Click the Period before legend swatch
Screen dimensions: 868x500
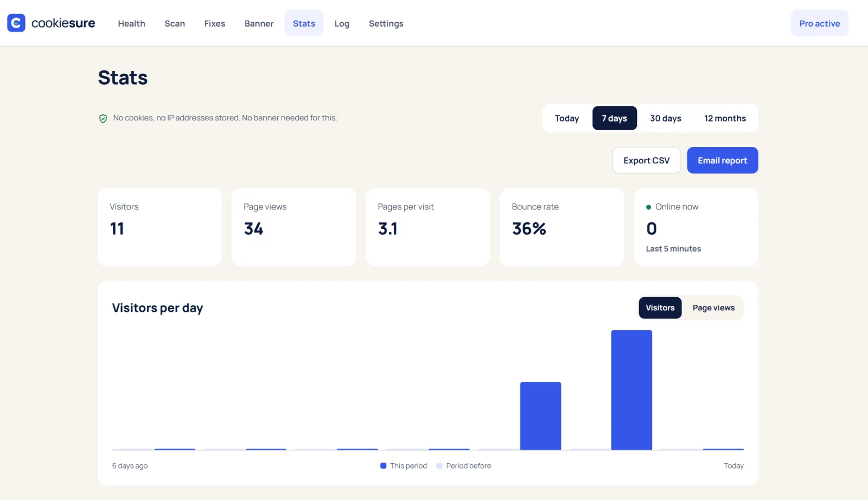point(439,466)
